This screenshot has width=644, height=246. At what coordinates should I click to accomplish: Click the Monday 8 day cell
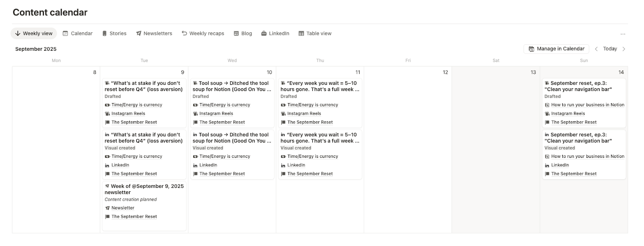[x=56, y=150]
